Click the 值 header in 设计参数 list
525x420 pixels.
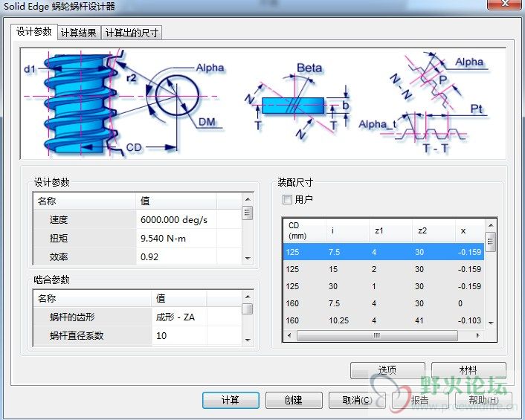pyautogui.click(x=176, y=201)
